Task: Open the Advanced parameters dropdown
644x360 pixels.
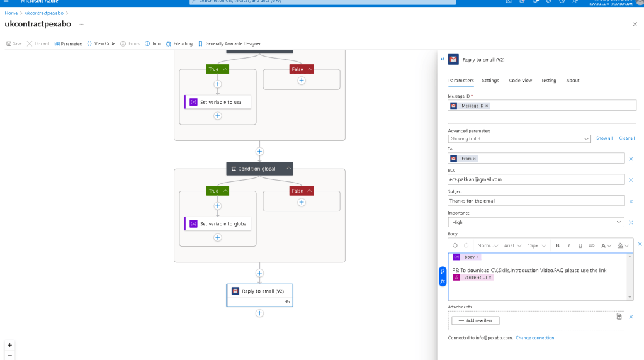Action: 519,138
